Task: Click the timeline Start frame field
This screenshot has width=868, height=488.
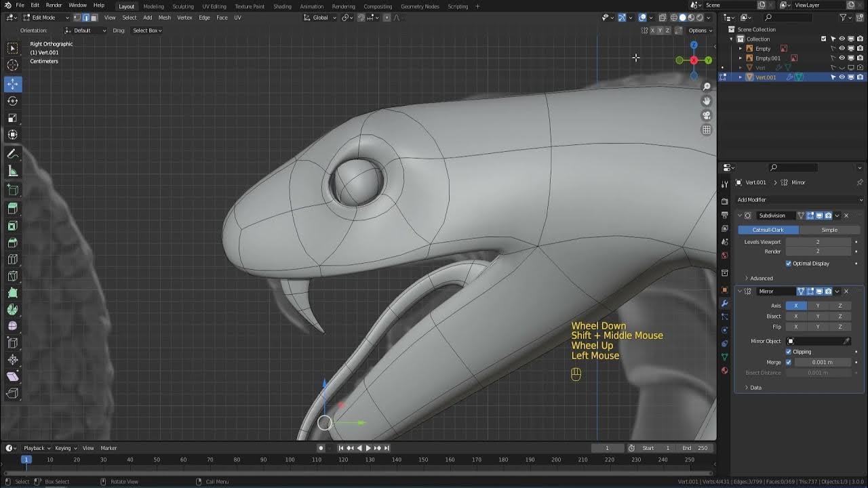Action: (656, 448)
